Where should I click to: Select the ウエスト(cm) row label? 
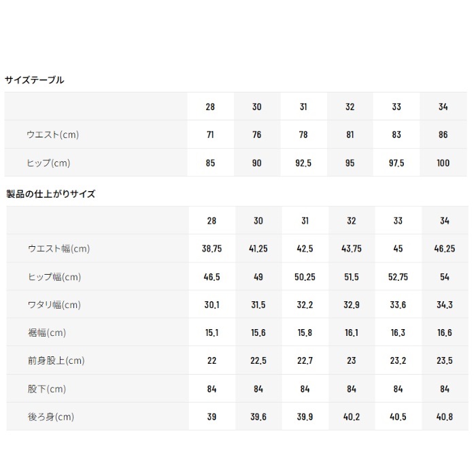click(52, 135)
